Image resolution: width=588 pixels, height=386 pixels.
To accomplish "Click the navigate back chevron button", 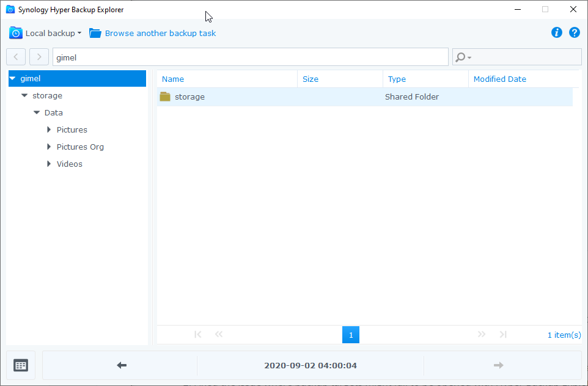I will coord(16,57).
